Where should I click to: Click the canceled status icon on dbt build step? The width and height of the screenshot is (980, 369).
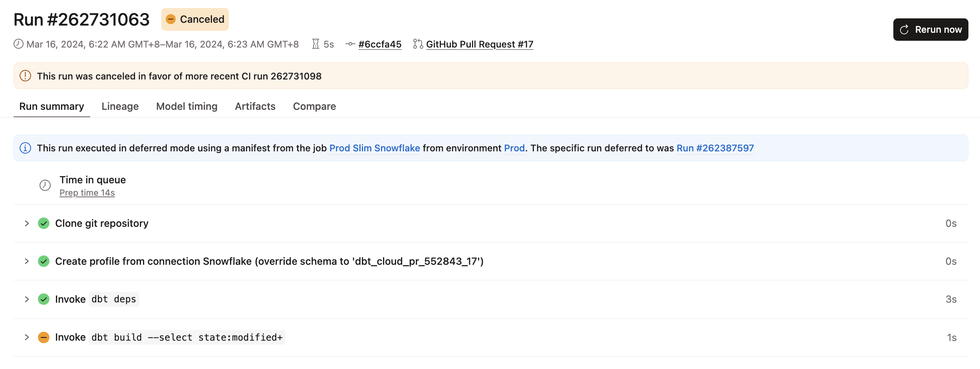tap(44, 337)
